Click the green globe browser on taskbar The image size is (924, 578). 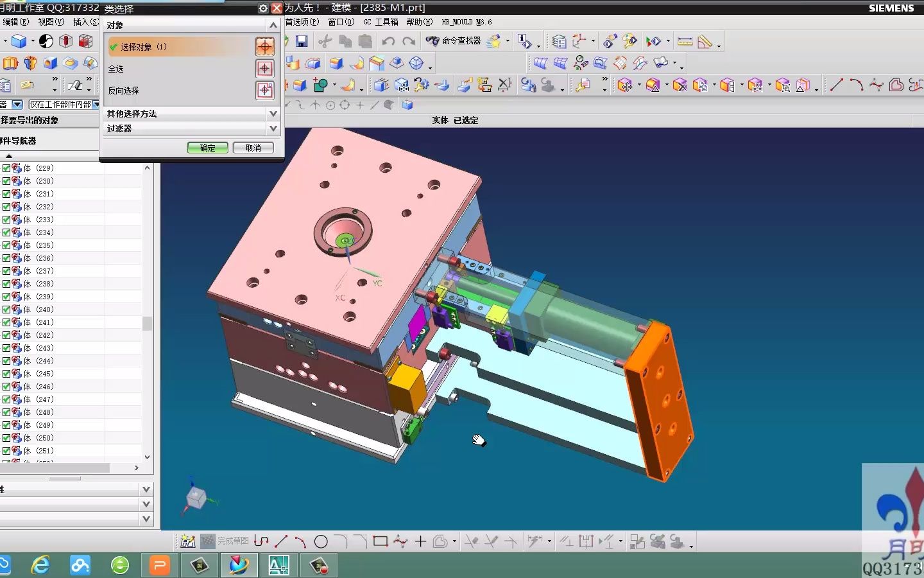click(x=120, y=565)
